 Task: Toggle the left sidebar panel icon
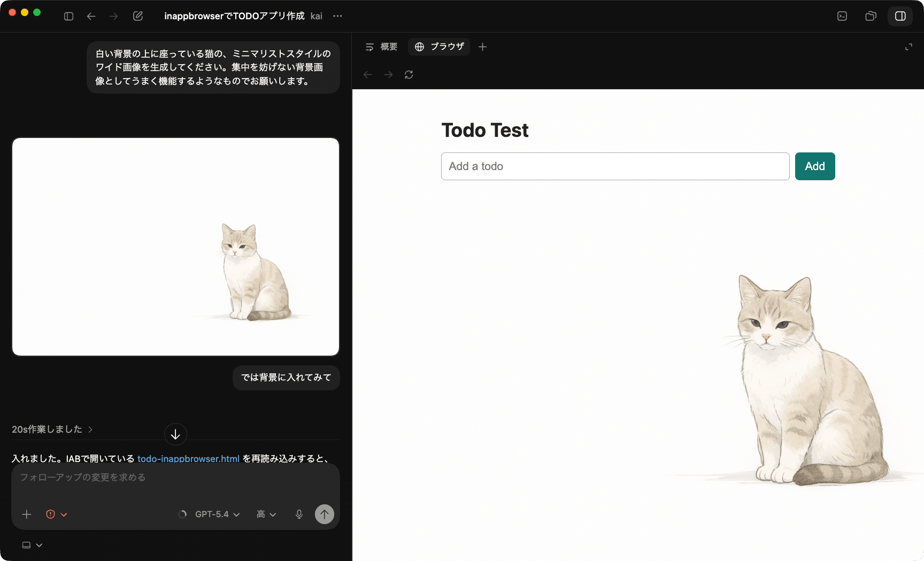click(68, 16)
